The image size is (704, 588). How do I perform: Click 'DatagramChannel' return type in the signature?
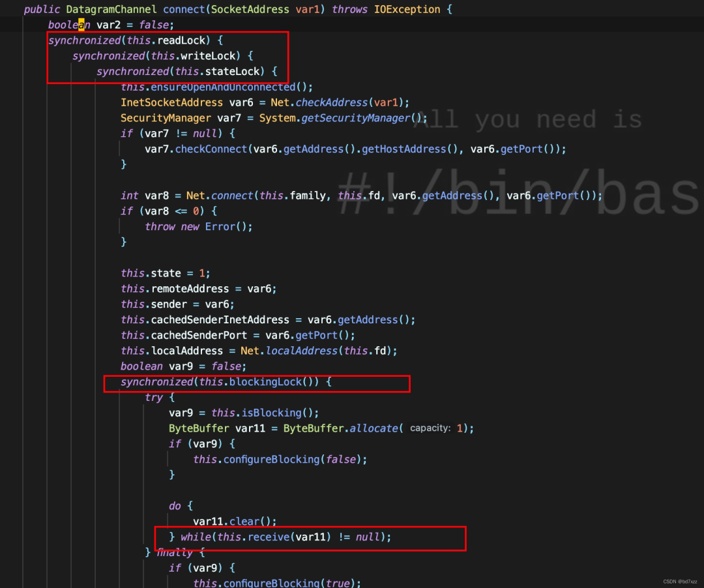point(111,9)
